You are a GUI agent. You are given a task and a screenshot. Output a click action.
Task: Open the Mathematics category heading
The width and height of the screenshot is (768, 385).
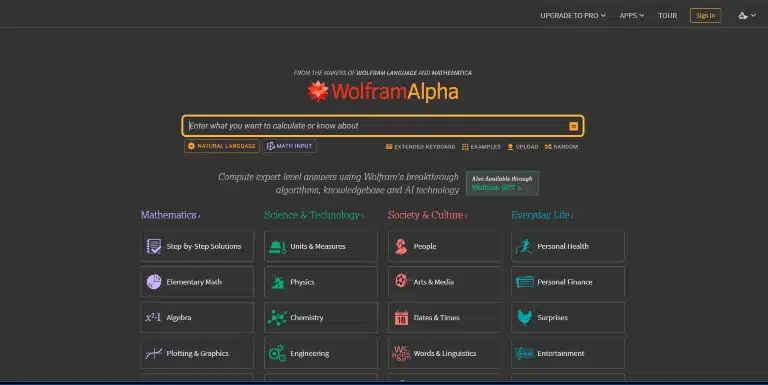170,215
